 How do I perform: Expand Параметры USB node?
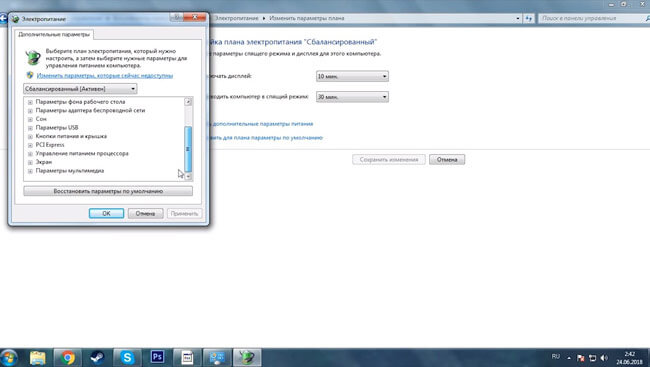click(30, 128)
